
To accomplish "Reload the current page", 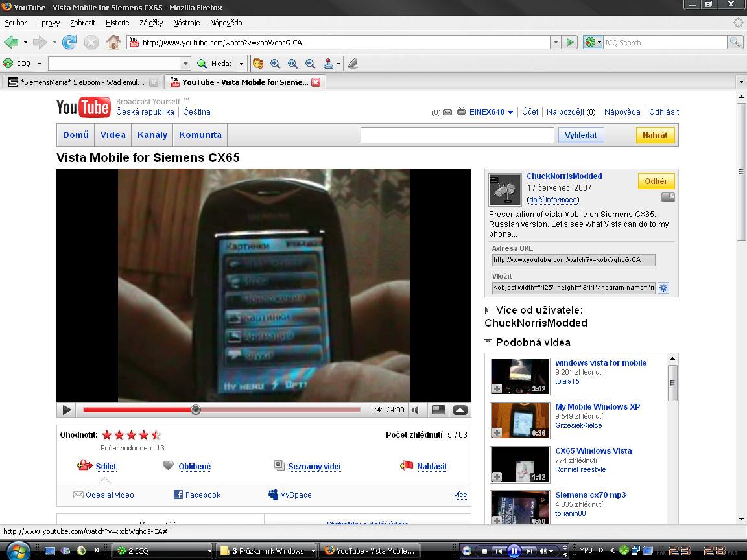I will point(69,42).
